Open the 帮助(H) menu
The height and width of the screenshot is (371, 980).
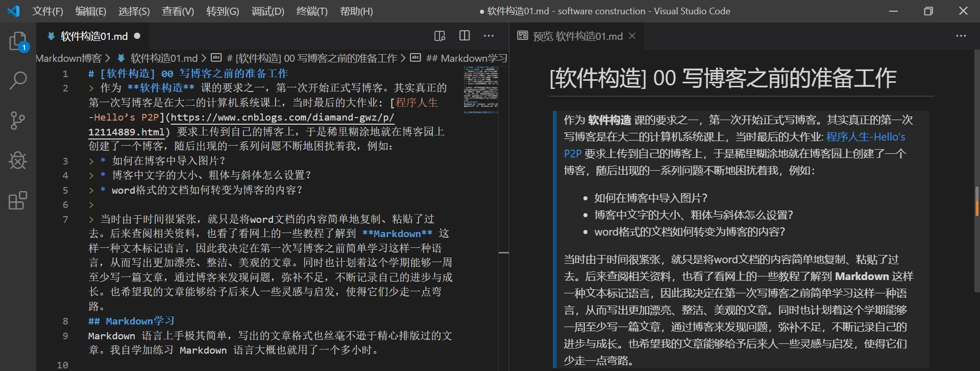tap(356, 11)
